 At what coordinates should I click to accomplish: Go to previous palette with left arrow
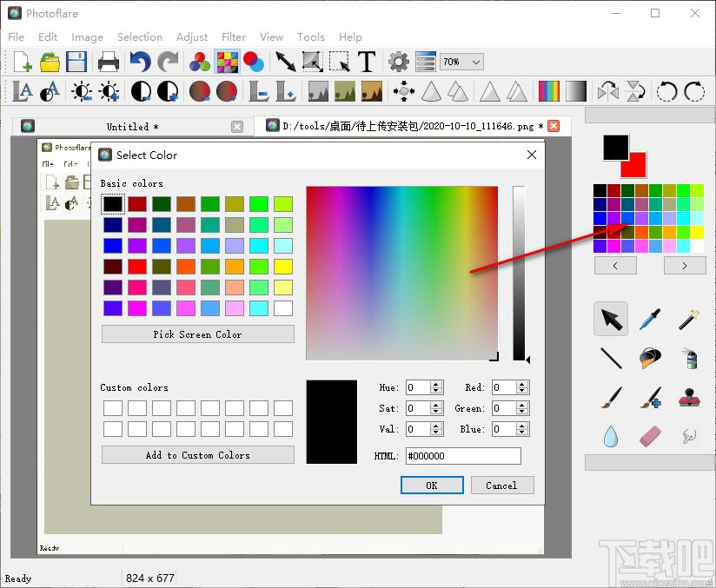point(615,266)
